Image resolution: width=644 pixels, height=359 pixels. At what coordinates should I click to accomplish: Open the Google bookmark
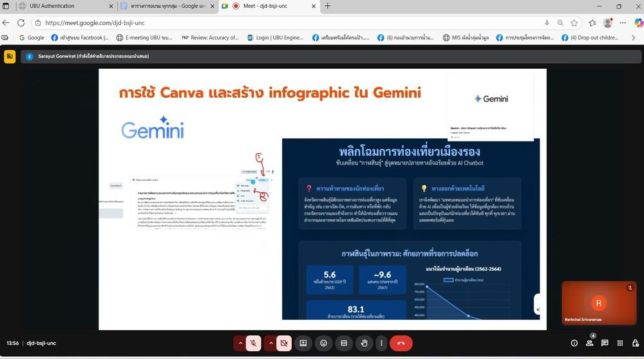pos(31,37)
